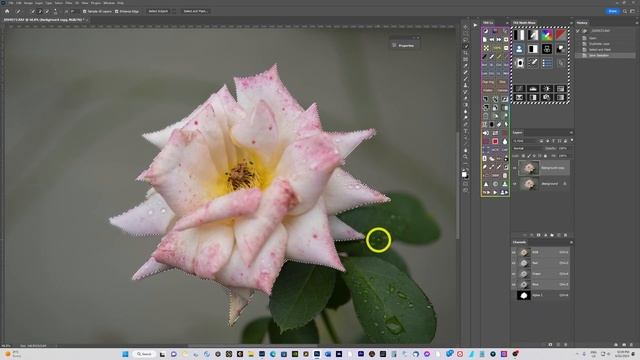
Task: Delete layer using Layers panel trash icon
Action: coord(565,235)
